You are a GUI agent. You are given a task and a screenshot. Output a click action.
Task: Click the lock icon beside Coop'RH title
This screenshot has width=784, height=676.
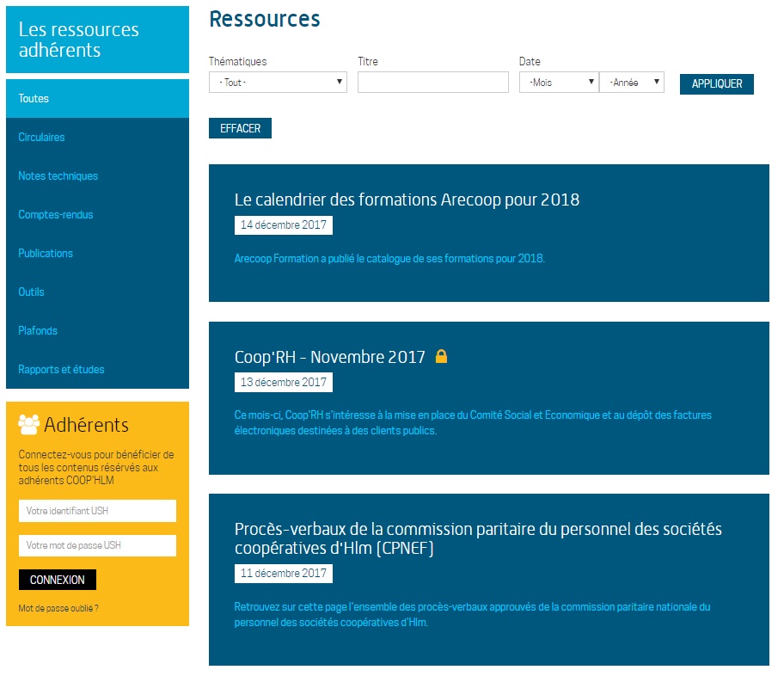[441, 356]
